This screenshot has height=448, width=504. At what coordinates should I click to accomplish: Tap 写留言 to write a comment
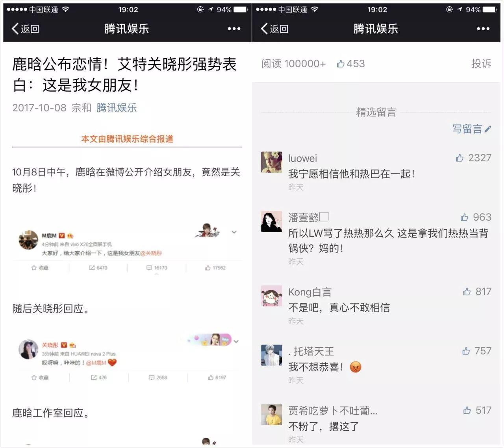pyautogui.click(x=471, y=129)
